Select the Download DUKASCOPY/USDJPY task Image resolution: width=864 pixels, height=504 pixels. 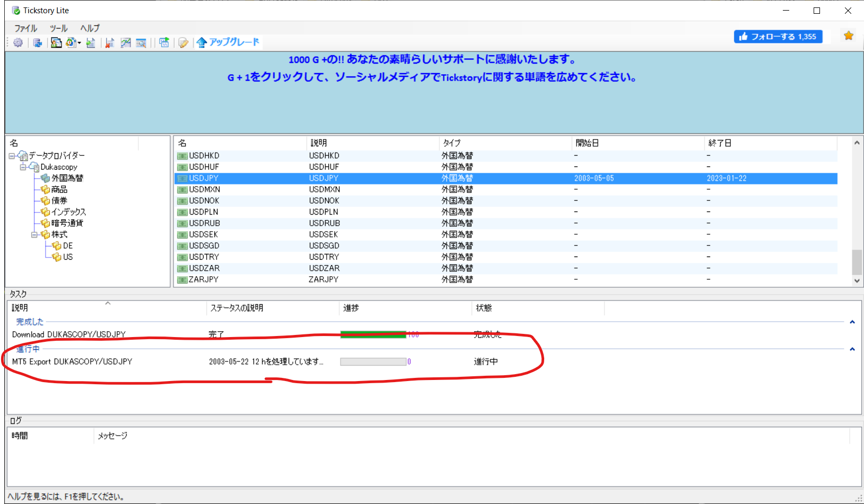pos(69,334)
